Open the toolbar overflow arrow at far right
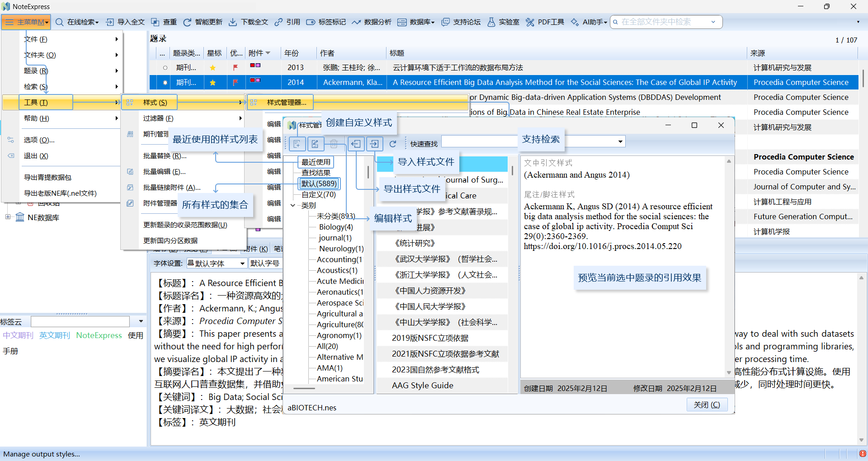The height and width of the screenshot is (461, 868). pos(858,22)
